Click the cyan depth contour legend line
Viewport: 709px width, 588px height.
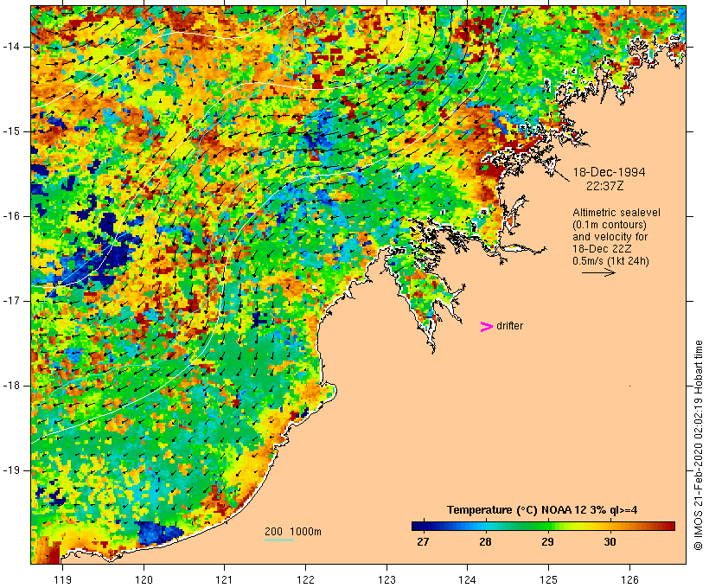(279, 540)
